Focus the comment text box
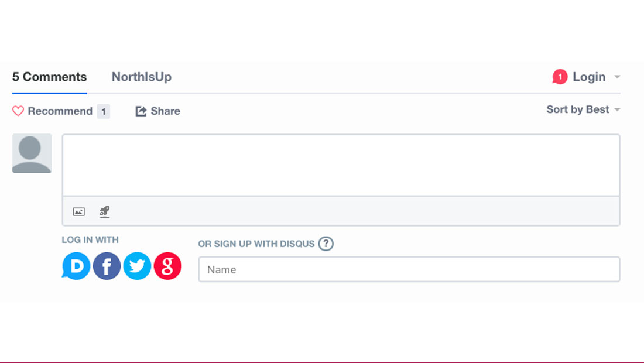The image size is (644, 363). [341, 165]
